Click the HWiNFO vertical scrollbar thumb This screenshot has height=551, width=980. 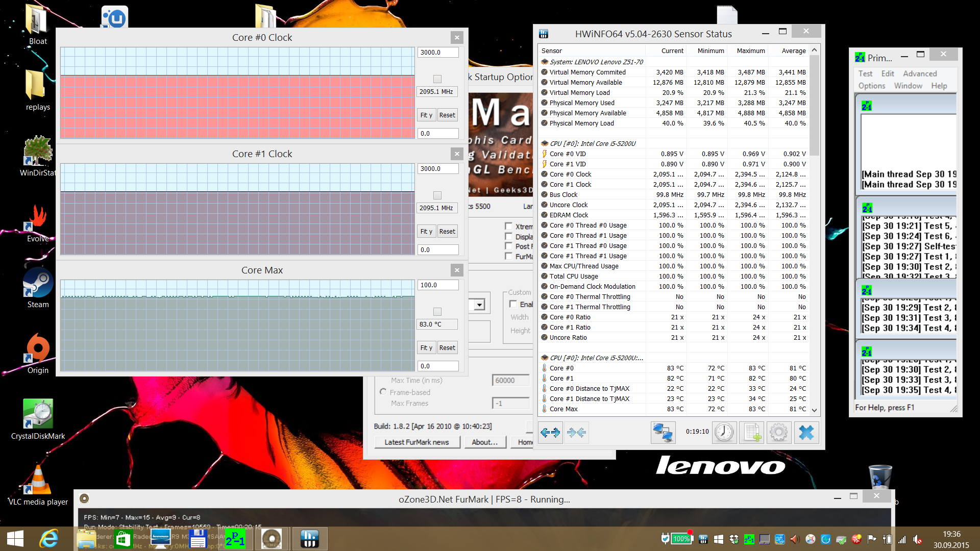814,106
